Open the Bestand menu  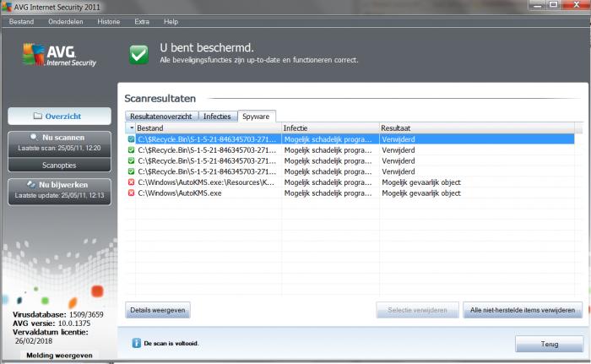click(x=21, y=21)
